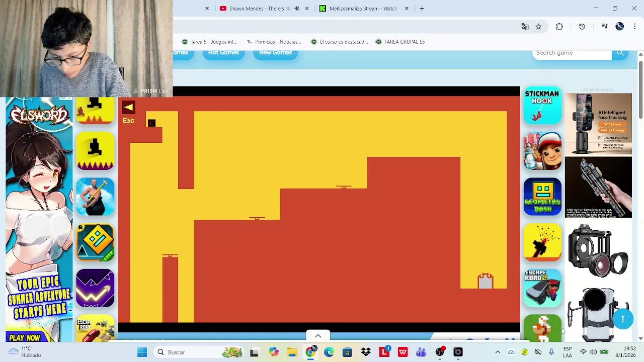This screenshot has width=644, height=362.
Task: Open the Stickman Hook game icon
Action: point(542,105)
